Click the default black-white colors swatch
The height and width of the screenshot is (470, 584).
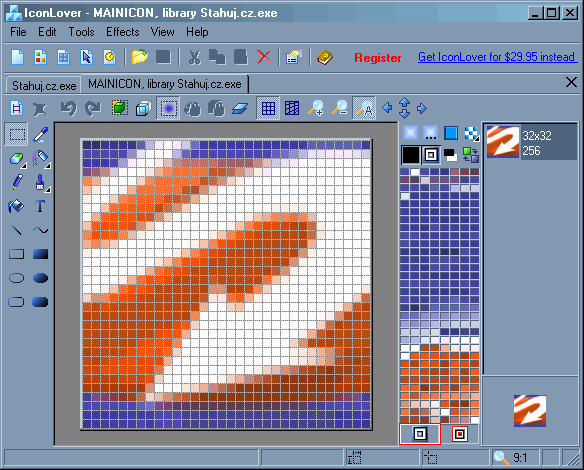(x=450, y=155)
